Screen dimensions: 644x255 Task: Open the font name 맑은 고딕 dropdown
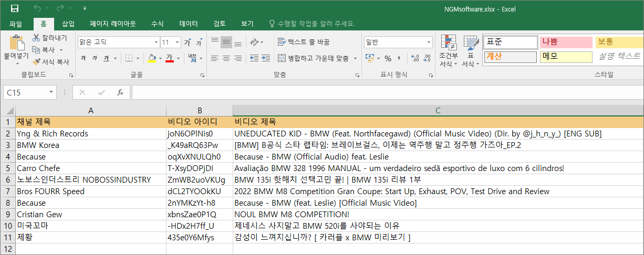click(156, 42)
